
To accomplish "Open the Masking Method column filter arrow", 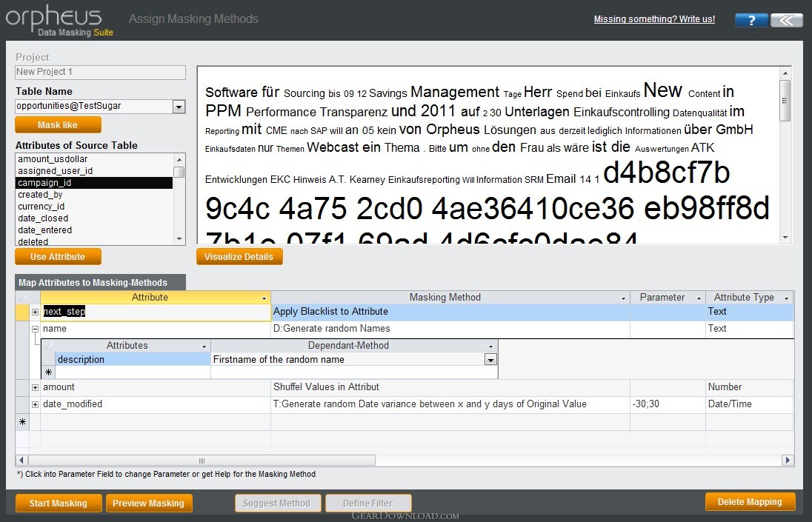I will coord(624,298).
